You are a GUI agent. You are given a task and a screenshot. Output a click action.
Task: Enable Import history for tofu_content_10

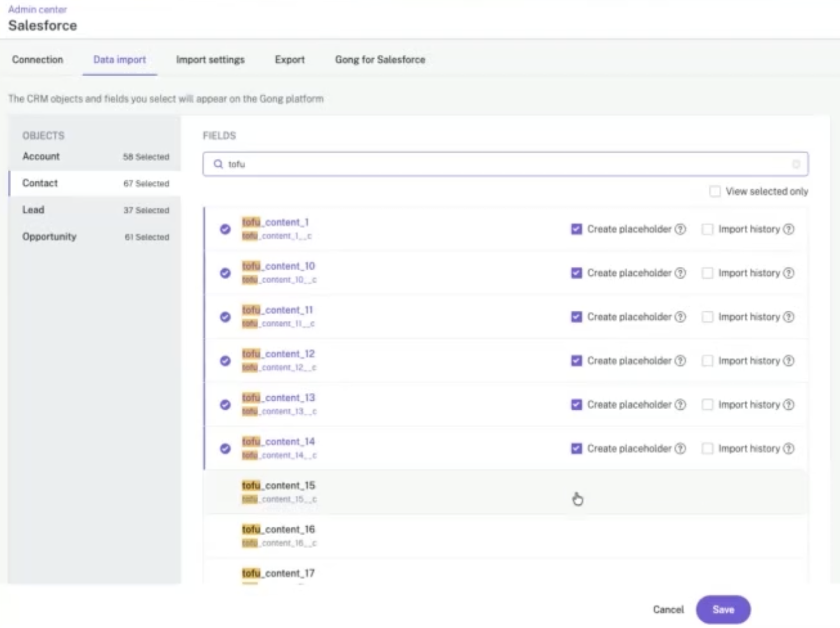(707, 273)
